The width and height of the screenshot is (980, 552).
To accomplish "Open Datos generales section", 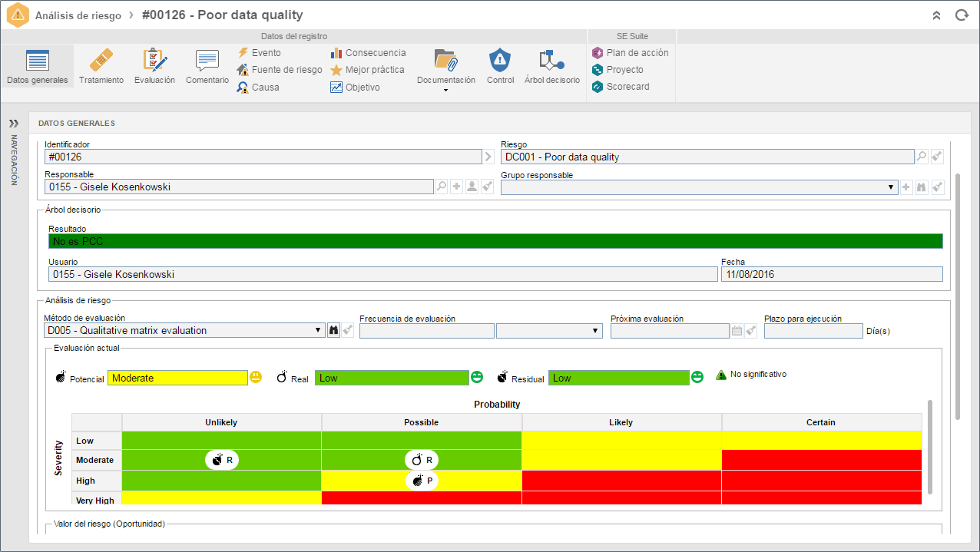I will 37,66.
